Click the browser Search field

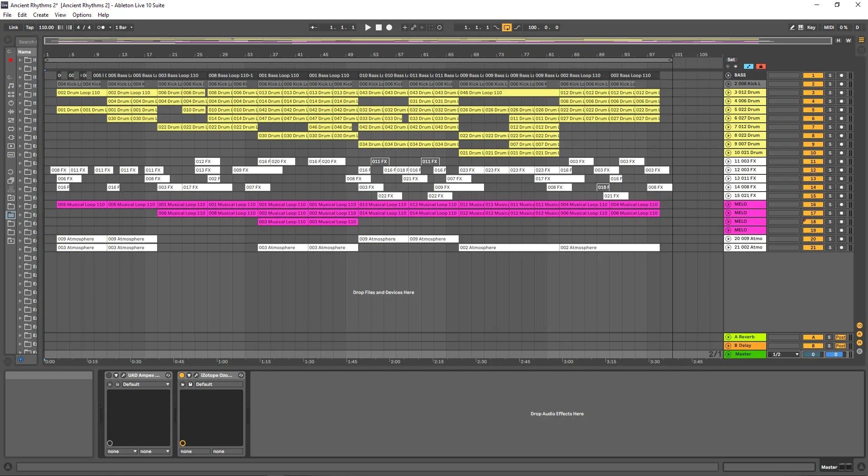pos(27,42)
